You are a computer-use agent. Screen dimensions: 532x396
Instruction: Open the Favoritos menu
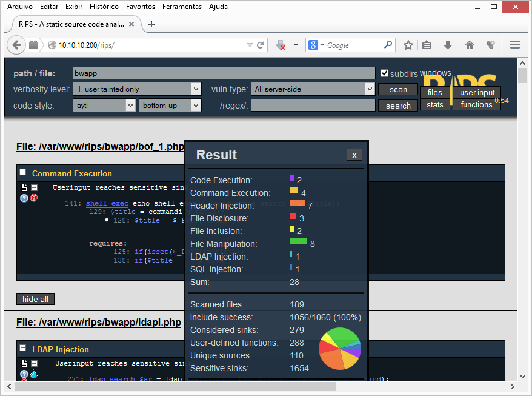[x=141, y=7]
